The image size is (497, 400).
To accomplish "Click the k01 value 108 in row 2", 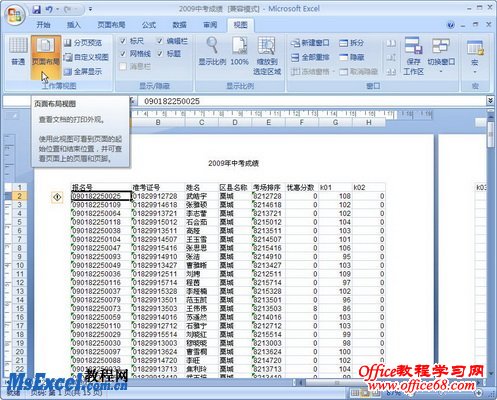I will click(335, 196).
